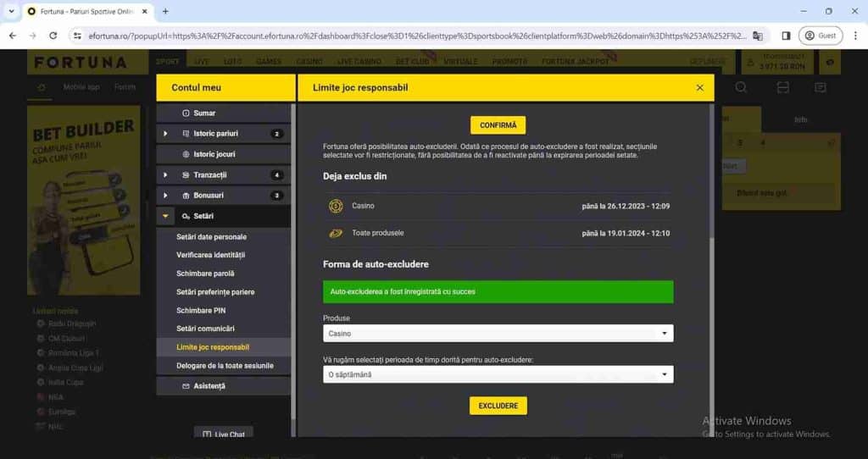Open the Guest profile button
Image resolution: width=868 pixels, height=459 pixels.
(821, 36)
